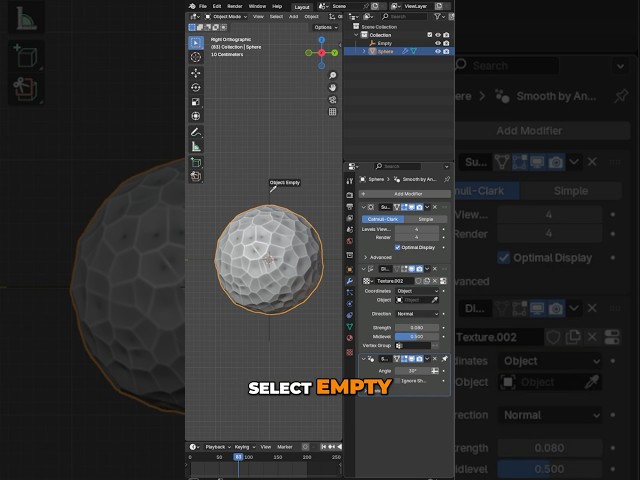Expand the Advanced subpanel
640x480 pixels.
[x=378, y=257]
